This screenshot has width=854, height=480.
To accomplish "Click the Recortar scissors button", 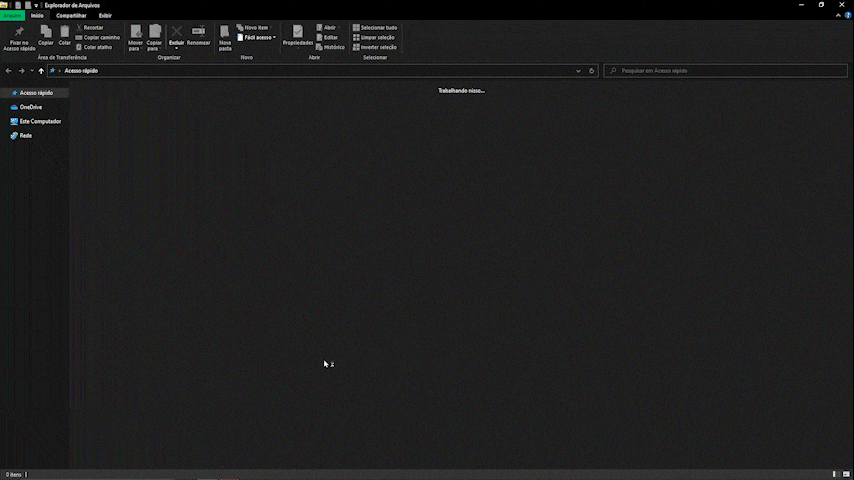I will point(90,27).
